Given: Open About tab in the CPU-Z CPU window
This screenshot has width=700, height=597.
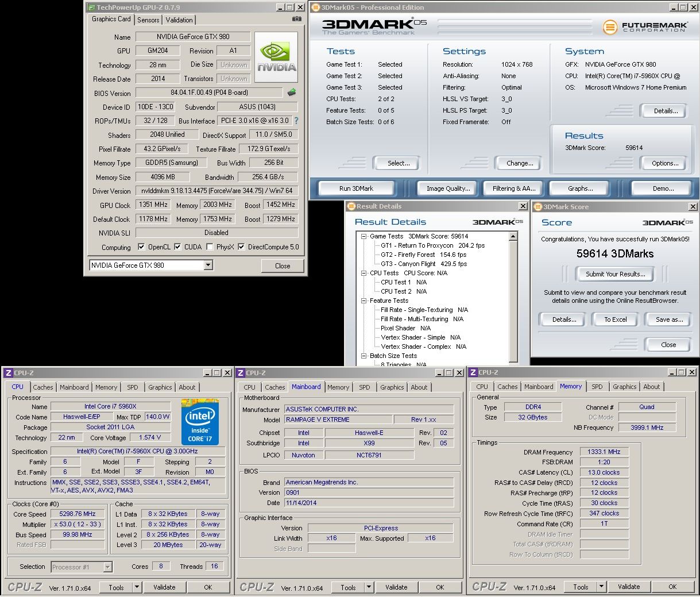Looking at the screenshot, I should [x=187, y=387].
